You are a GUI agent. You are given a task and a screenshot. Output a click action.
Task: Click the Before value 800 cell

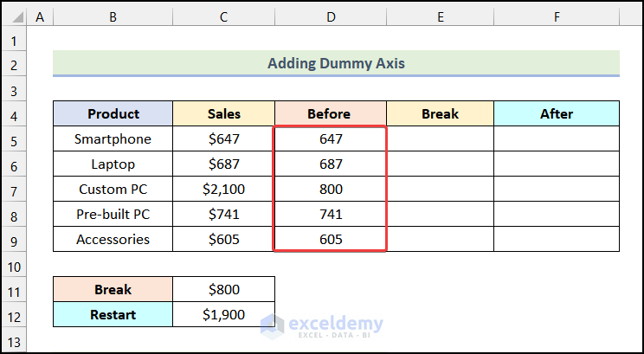click(330, 189)
